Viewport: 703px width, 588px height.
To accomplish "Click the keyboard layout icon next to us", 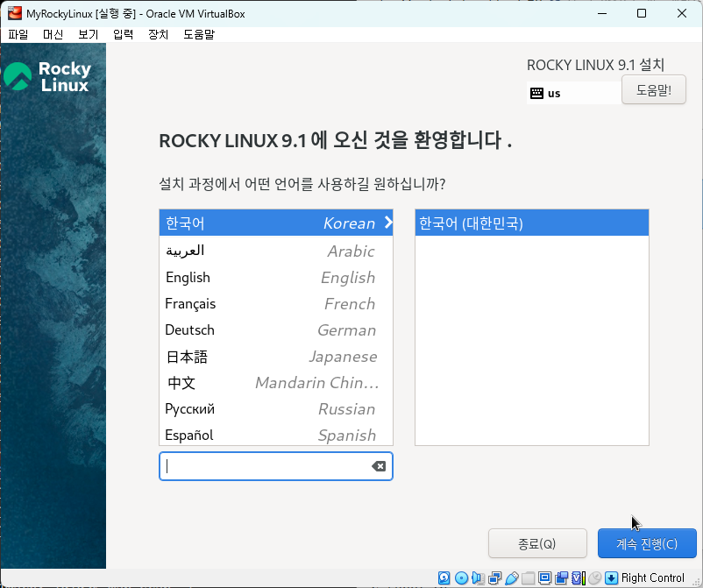I will [536, 93].
